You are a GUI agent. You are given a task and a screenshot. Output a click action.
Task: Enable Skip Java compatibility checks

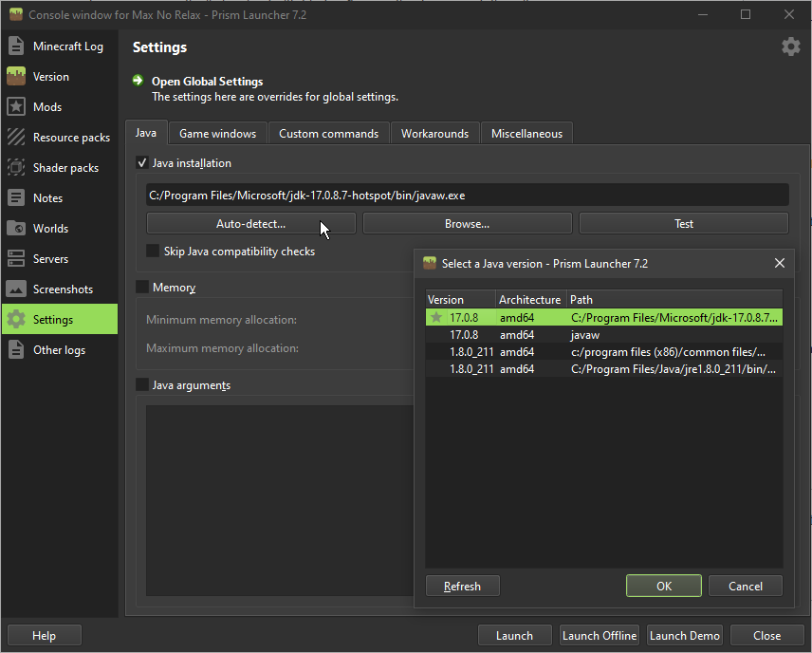153,252
